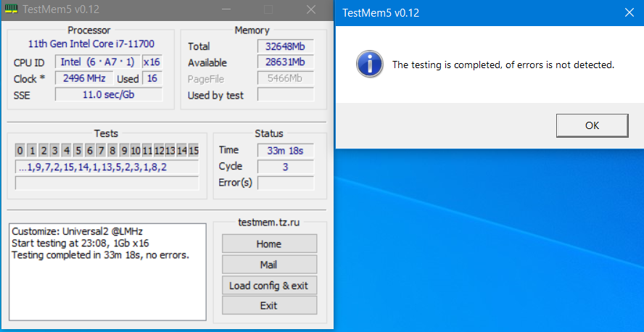The image size is (644, 332).
Task: Select test number 0 box
Action: [21, 151]
